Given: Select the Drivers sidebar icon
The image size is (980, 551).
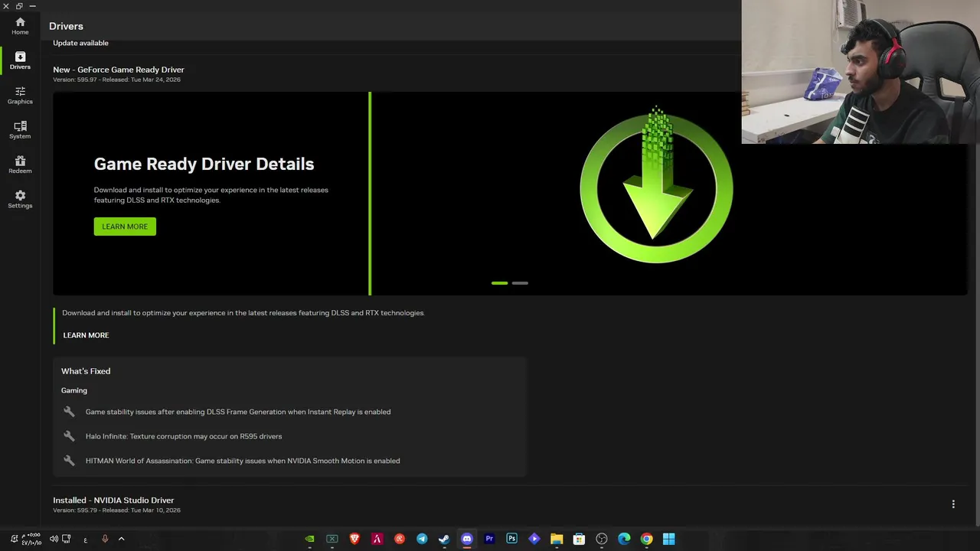Looking at the screenshot, I should coord(20,60).
